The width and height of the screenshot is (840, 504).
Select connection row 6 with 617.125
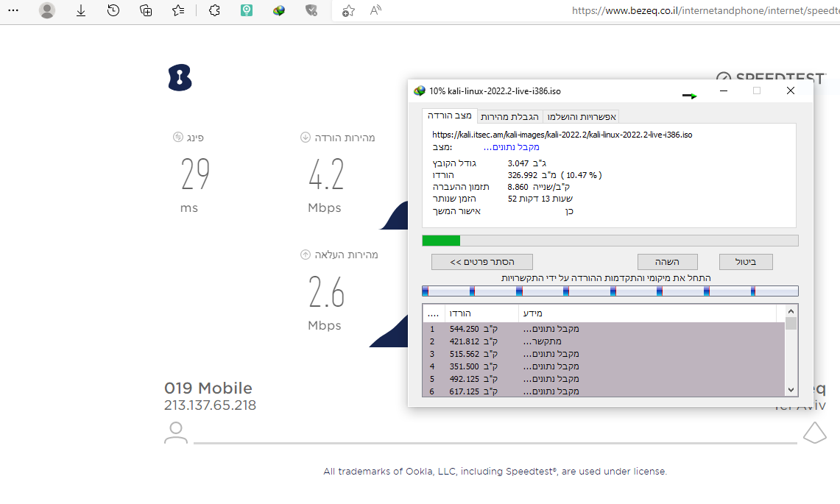tap(604, 391)
